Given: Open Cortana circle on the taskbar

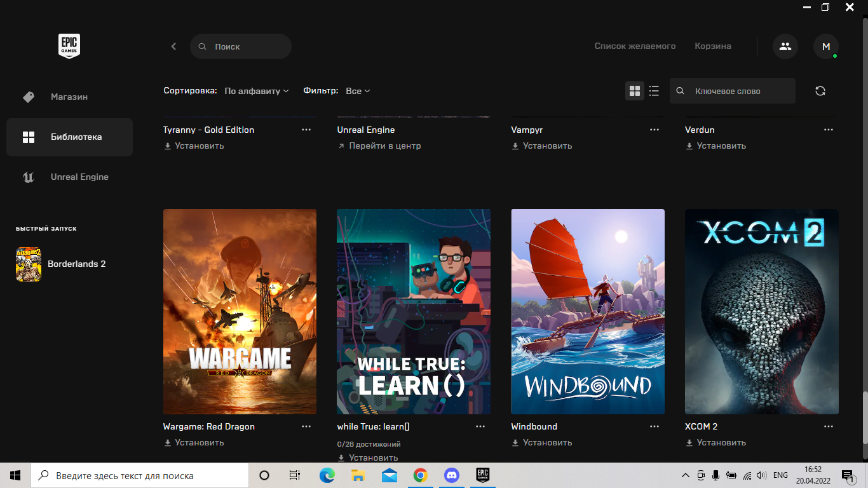Looking at the screenshot, I should [264, 475].
